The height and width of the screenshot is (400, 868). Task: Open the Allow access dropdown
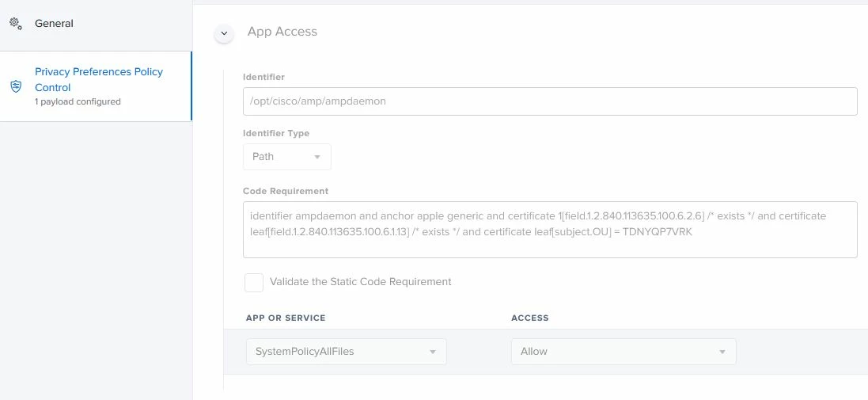tap(624, 351)
